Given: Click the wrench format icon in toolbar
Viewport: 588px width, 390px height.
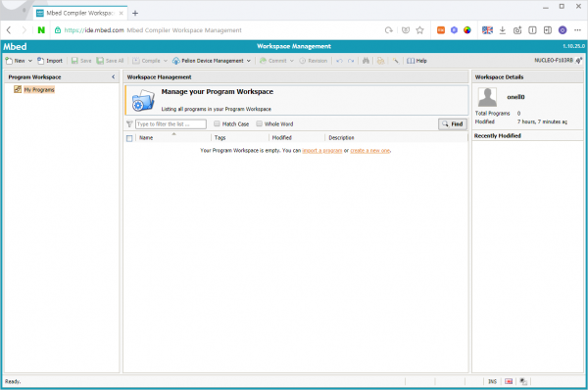Looking at the screenshot, I should tap(396, 61).
